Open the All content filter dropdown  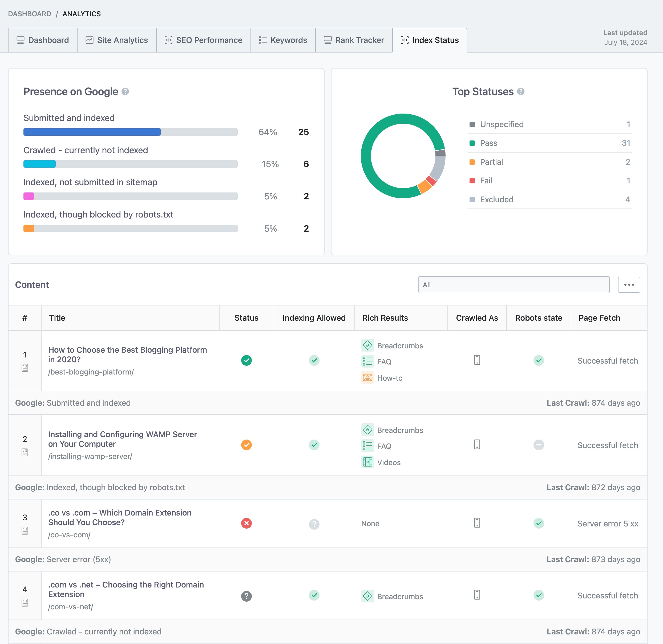(x=514, y=285)
